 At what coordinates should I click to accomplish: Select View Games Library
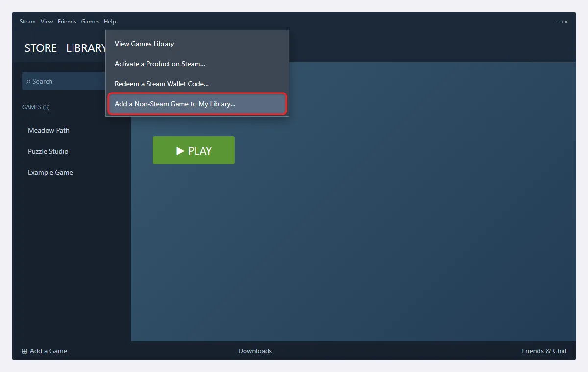(x=197, y=44)
